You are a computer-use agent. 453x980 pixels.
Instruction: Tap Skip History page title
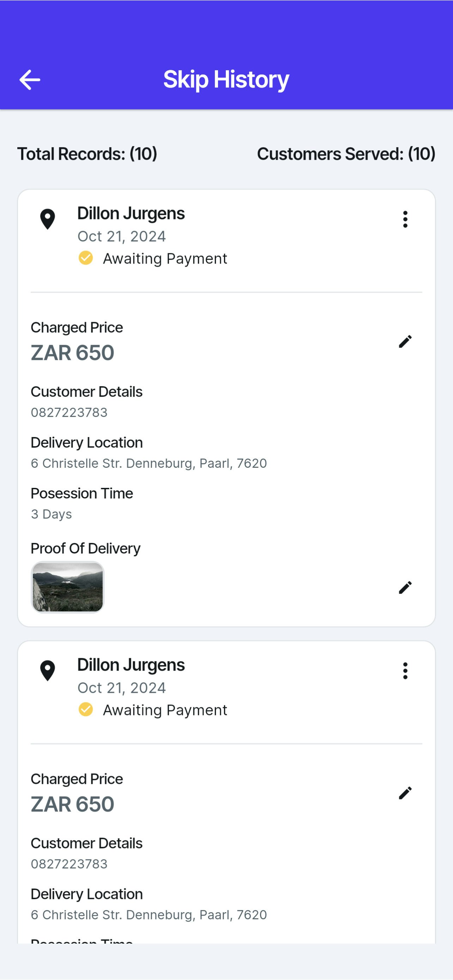(226, 79)
